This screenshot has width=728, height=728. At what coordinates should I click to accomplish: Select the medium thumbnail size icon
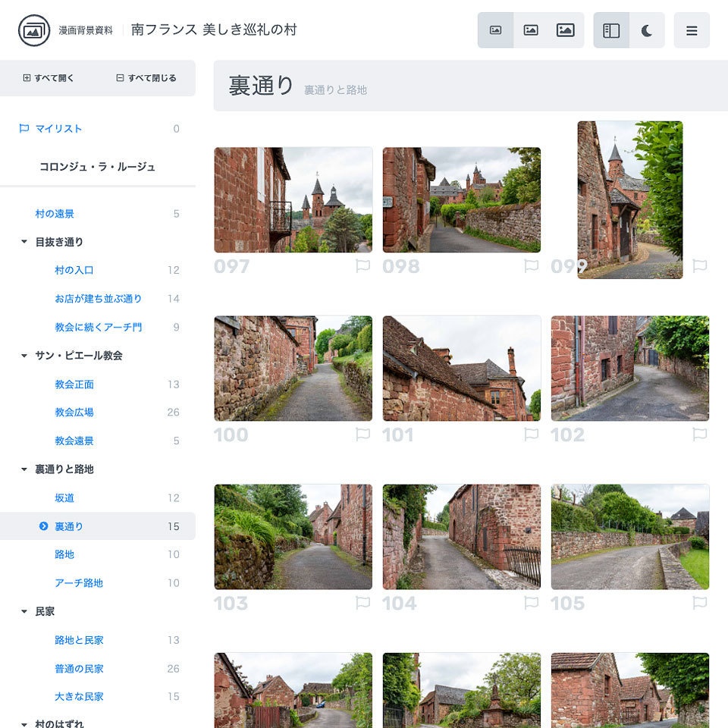530,30
